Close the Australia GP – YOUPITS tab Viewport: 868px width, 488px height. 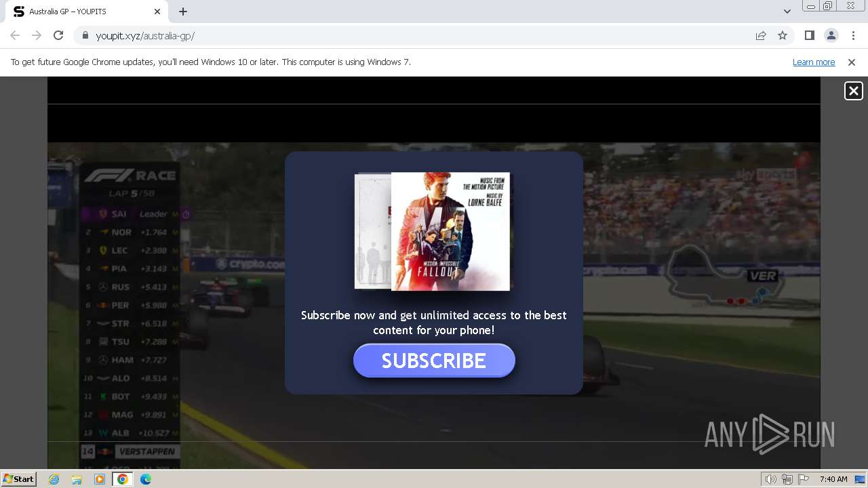[x=157, y=12]
